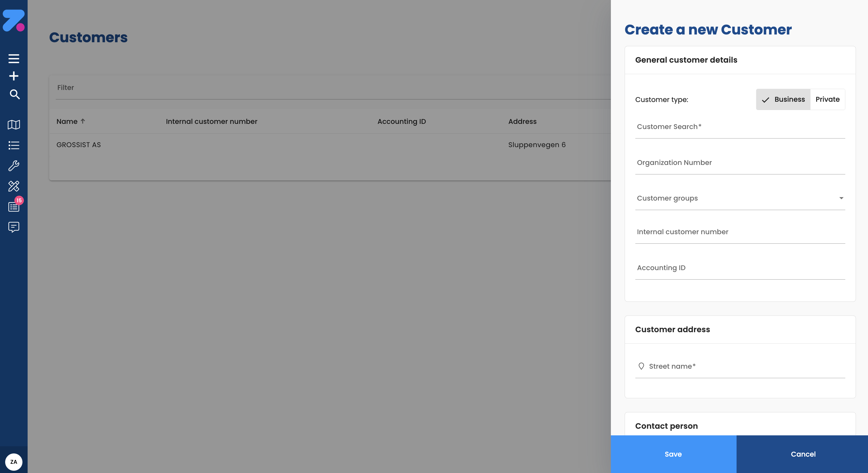Select the pencil and ruler design icon
868x473 pixels.
click(14, 186)
